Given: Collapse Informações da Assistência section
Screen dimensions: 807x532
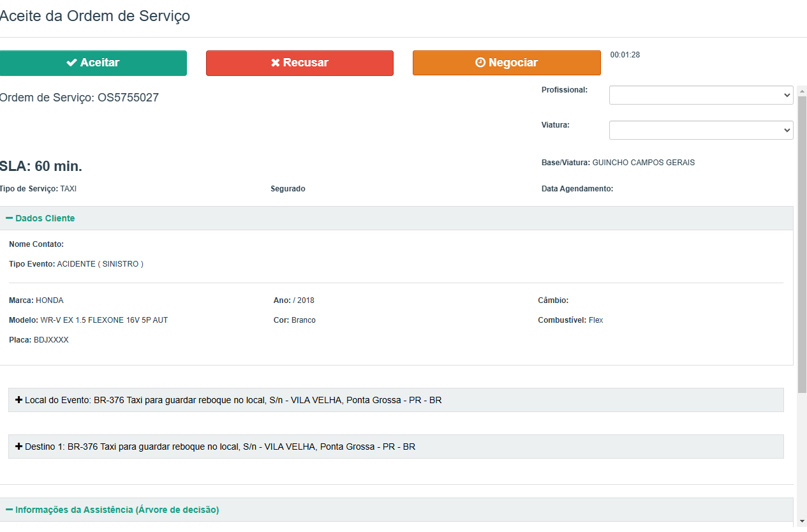Looking at the screenshot, I should (117, 510).
